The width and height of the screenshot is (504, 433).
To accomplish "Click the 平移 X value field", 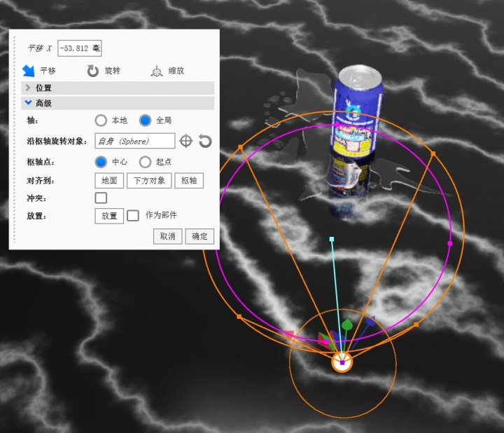I will tap(80, 48).
